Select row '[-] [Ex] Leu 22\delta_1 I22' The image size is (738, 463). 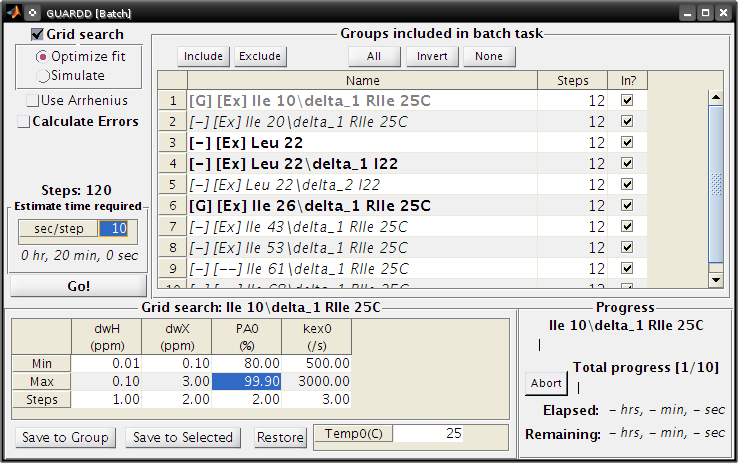(x=362, y=164)
